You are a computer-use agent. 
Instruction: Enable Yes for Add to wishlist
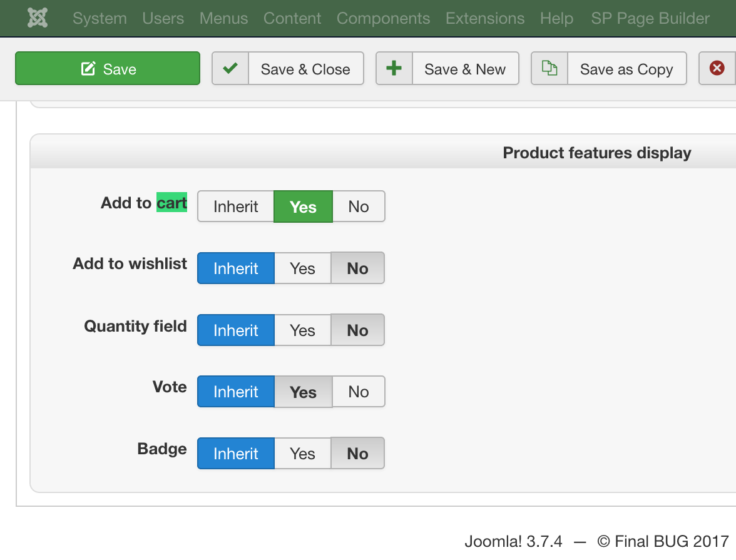(x=302, y=268)
